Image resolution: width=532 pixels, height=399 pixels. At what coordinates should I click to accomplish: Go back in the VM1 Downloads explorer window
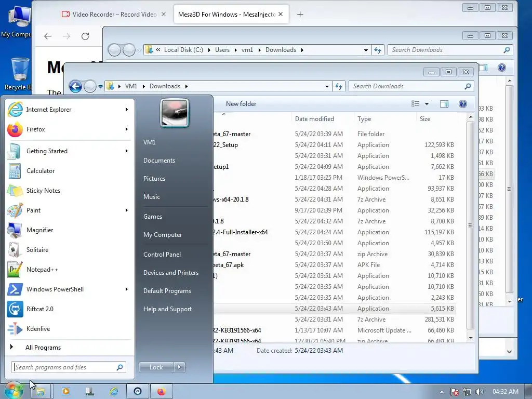(75, 87)
